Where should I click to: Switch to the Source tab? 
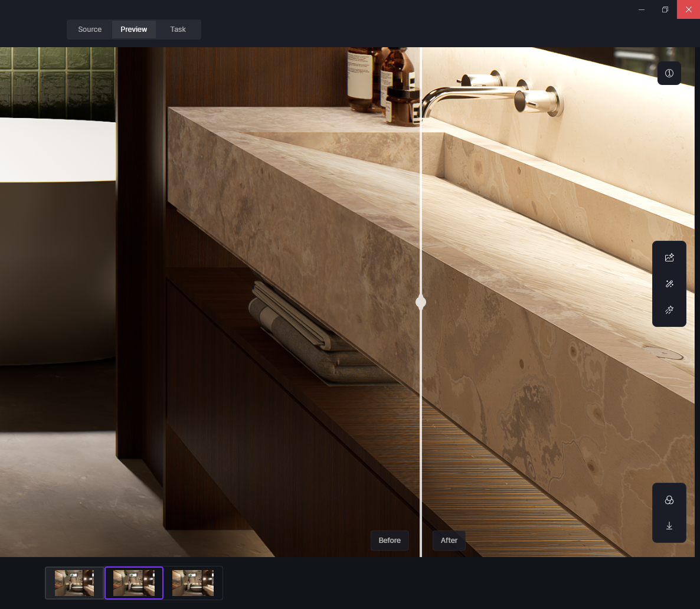click(x=90, y=30)
